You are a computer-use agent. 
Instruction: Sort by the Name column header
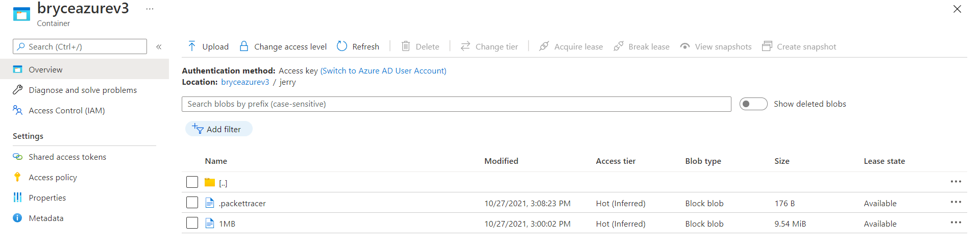(216, 161)
